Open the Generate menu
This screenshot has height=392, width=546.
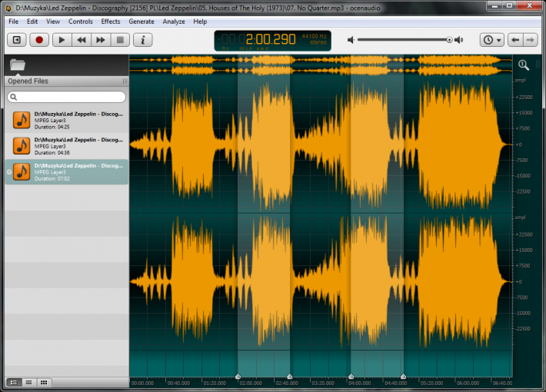(x=141, y=22)
